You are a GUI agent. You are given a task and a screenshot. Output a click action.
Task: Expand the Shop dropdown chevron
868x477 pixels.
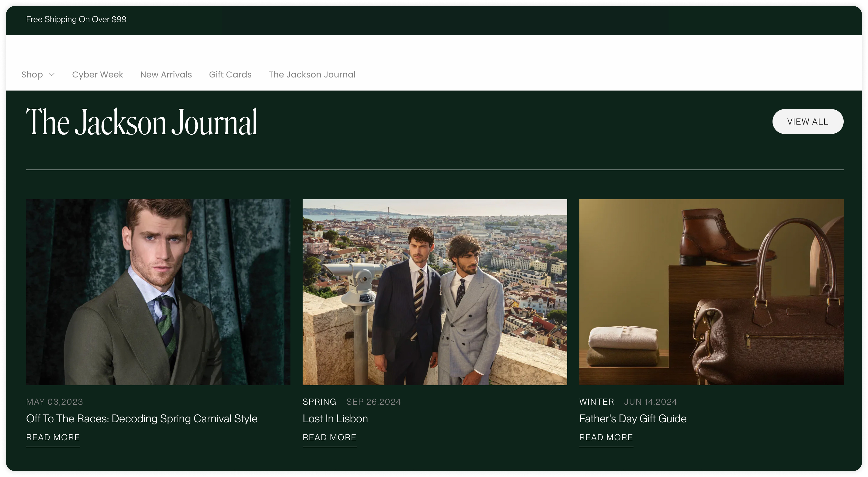[52, 75]
